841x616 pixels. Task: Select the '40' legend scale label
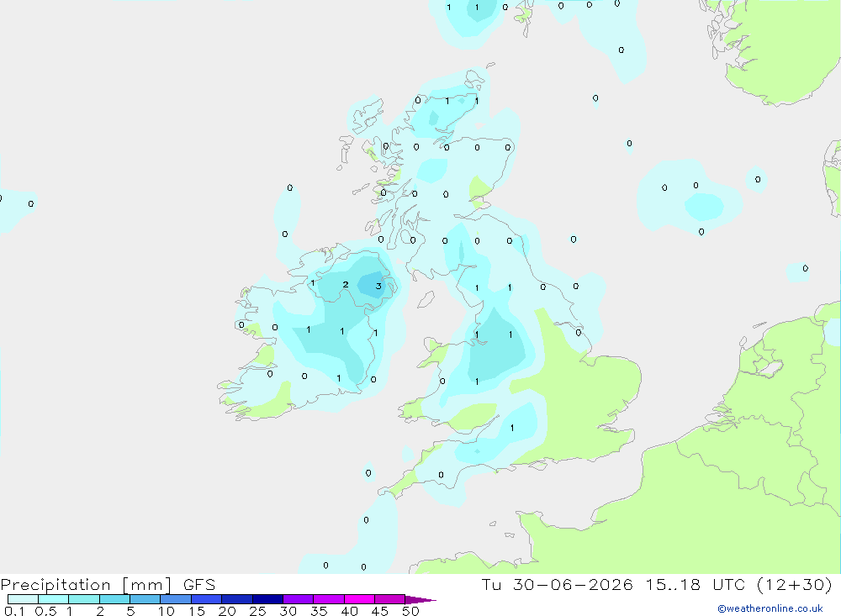tap(350, 611)
